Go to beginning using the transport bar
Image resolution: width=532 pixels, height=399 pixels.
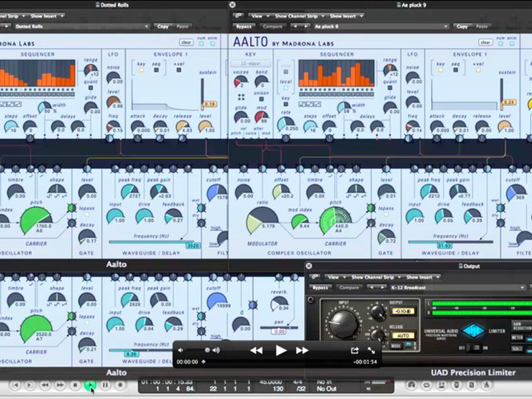[x=15, y=385]
